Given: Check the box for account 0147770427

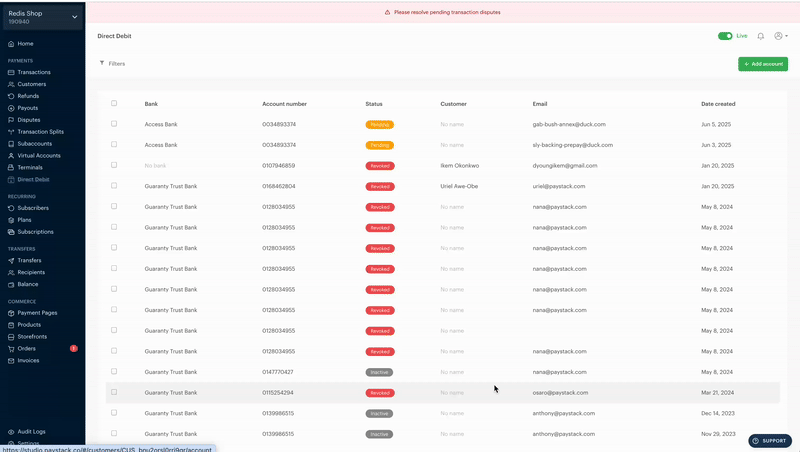Looking at the screenshot, I should [x=114, y=371].
